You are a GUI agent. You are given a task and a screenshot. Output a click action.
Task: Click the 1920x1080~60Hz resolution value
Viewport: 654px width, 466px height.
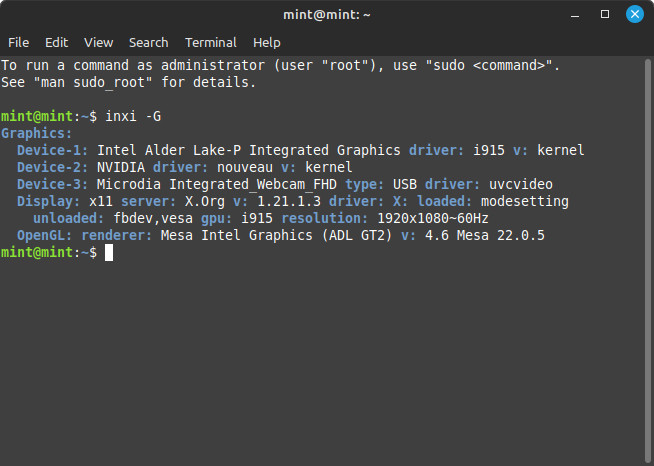pos(433,218)
